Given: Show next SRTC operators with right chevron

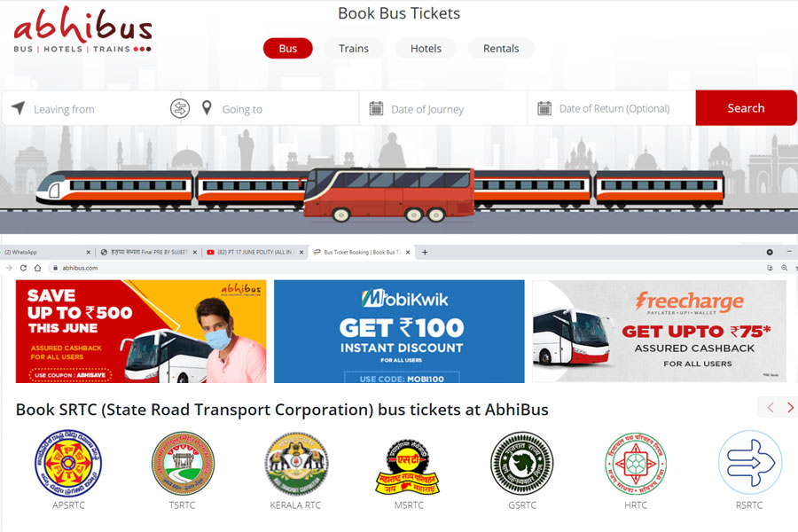Looking at the screenshot, I should click(x=790, y=407).
